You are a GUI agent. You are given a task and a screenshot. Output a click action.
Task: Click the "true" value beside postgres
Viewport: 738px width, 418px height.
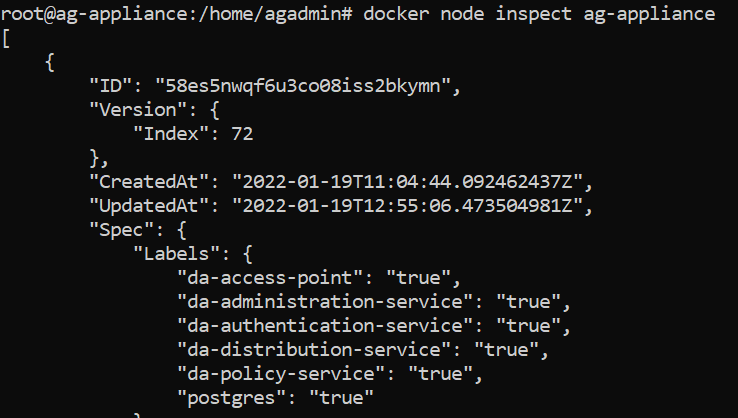341,398
